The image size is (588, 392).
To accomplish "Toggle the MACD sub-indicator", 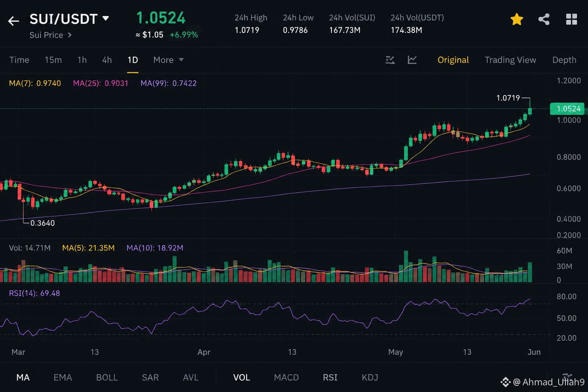I will coord(286,377).
